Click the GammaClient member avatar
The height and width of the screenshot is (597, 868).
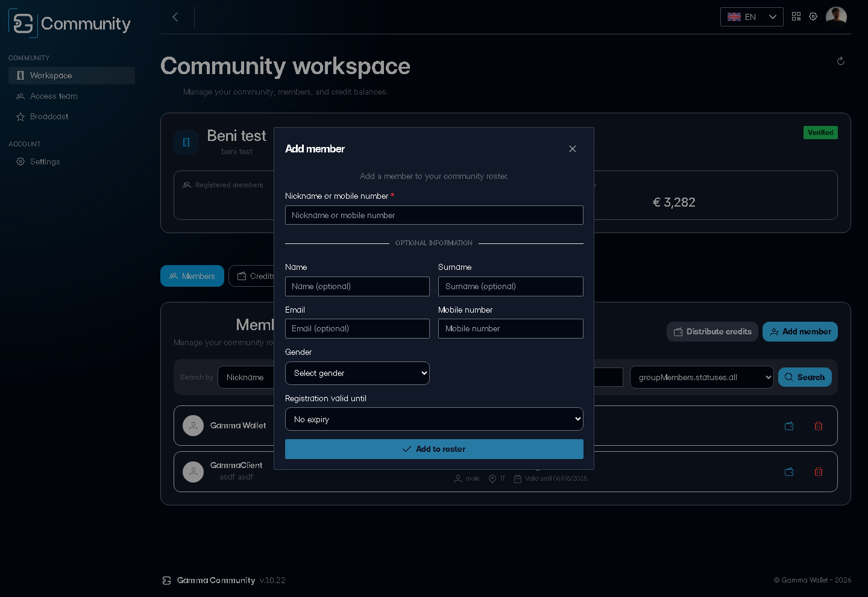point(193,472)
